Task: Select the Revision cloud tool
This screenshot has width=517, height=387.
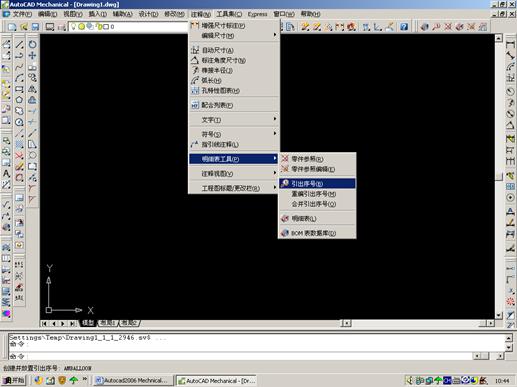Action: coord(19,111)
